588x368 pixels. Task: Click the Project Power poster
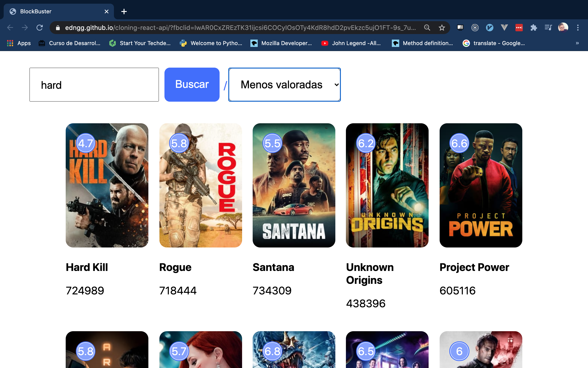pyautogui.click(x=481, y=185)
